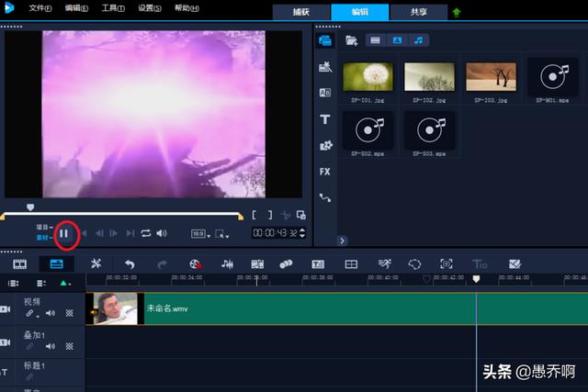Open the customize toolbar tools icon
588x392 pixels.
coord(96,264)
